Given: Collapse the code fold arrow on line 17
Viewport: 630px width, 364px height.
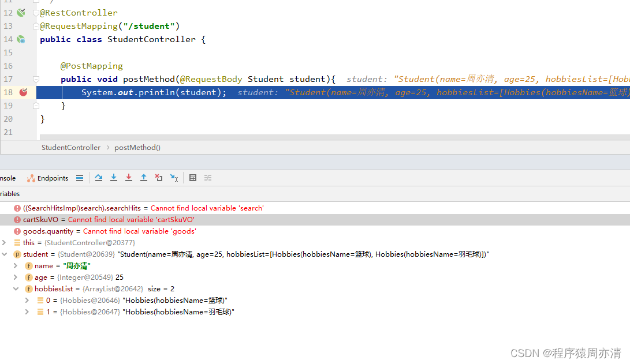Looking at the screenshot, I should [x=36, y=79].
